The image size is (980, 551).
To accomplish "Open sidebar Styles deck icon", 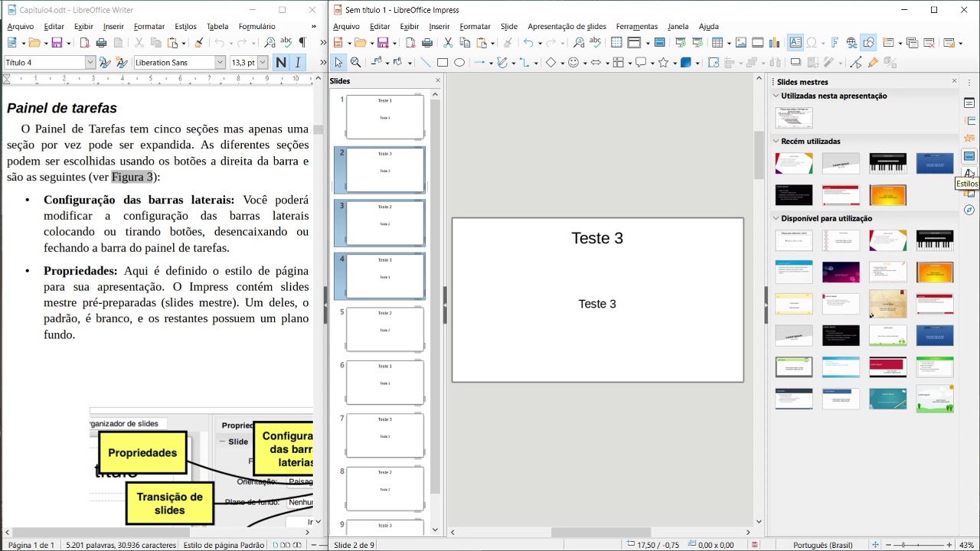I will [969, 174].
